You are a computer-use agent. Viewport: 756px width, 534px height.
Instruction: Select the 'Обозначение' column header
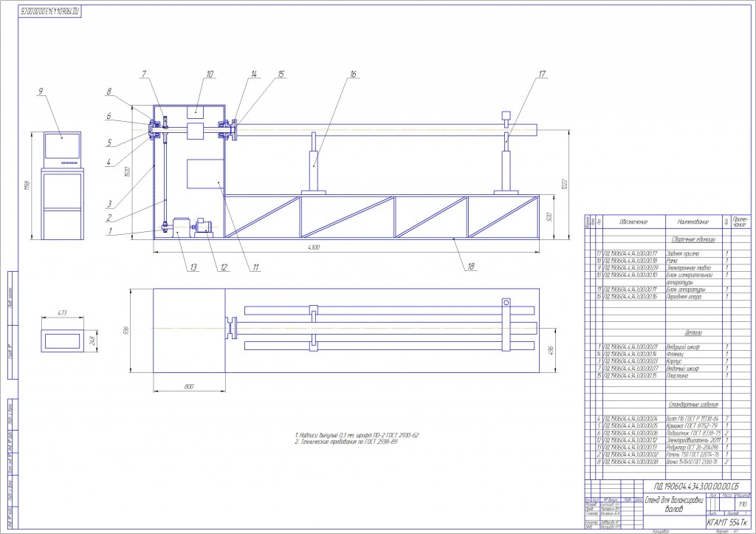tap(633, 222)
